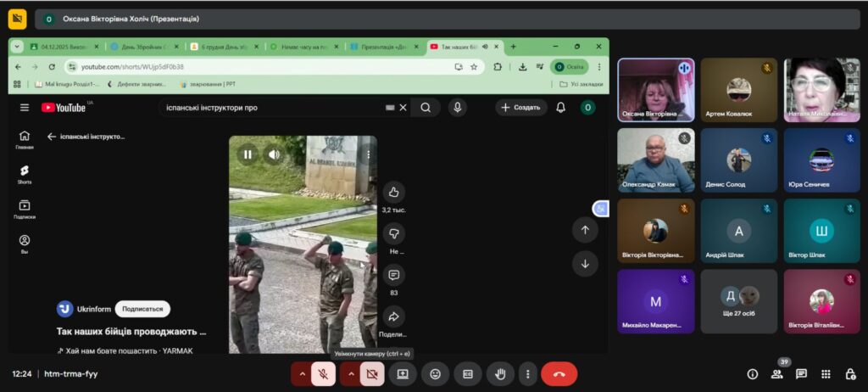This screenshot has height=392, width=868.
Task: Leave the call with the red hang-up button
Action: [x=559, y=373]
